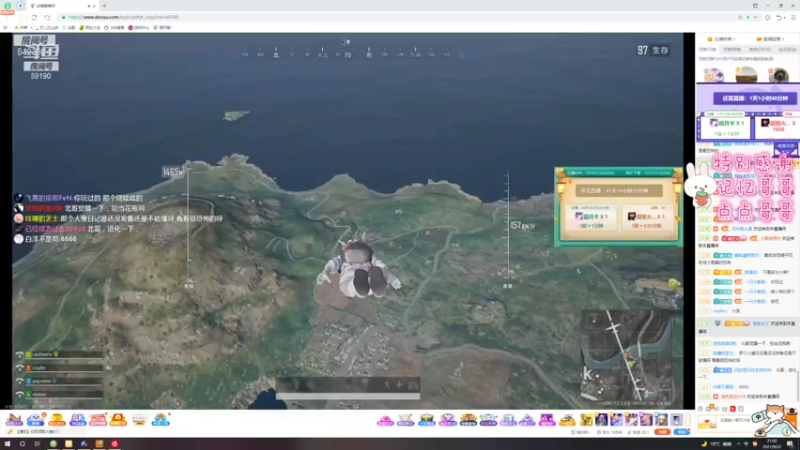Click the blue cloud-face icon with badge
The height and width of the screenshot is (450, 800).
tap(35, 420)
